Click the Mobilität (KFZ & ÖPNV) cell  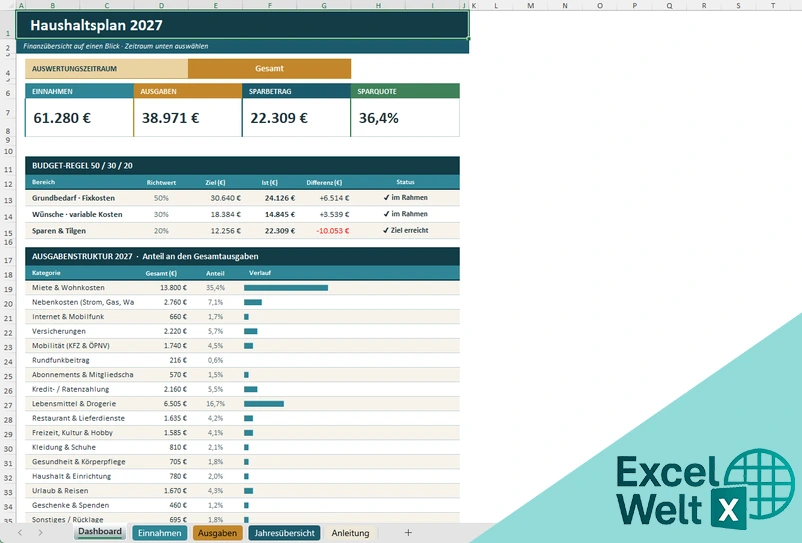[79, 346]
